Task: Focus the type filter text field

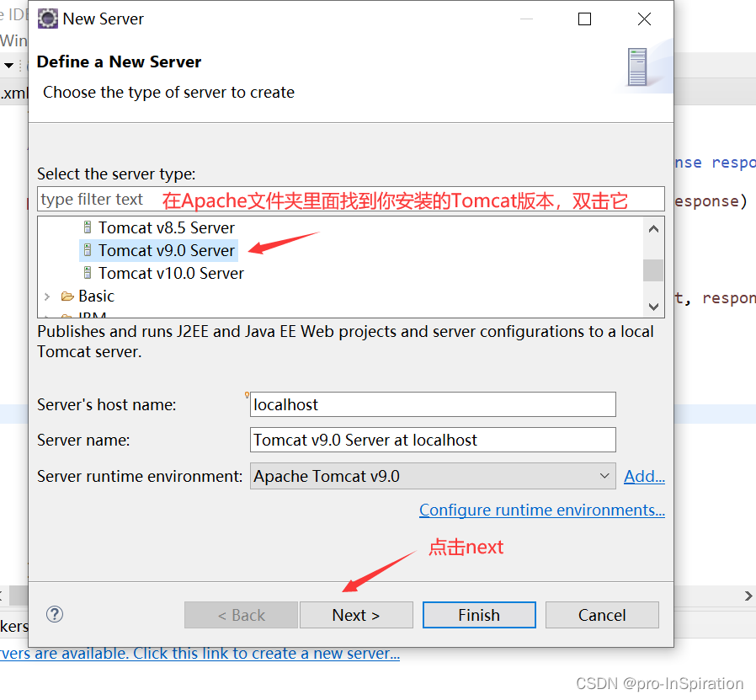Action: click(x=350, y=200)
